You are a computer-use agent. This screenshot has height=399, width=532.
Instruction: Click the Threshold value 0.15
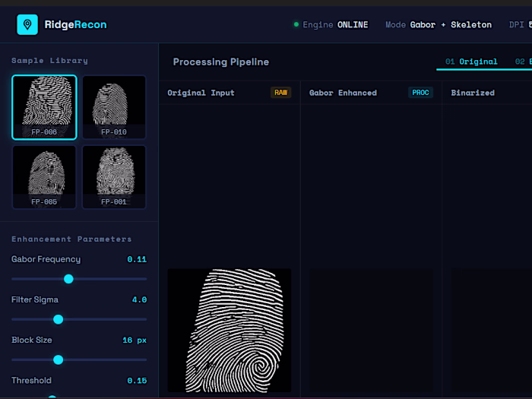pos(137,381)
